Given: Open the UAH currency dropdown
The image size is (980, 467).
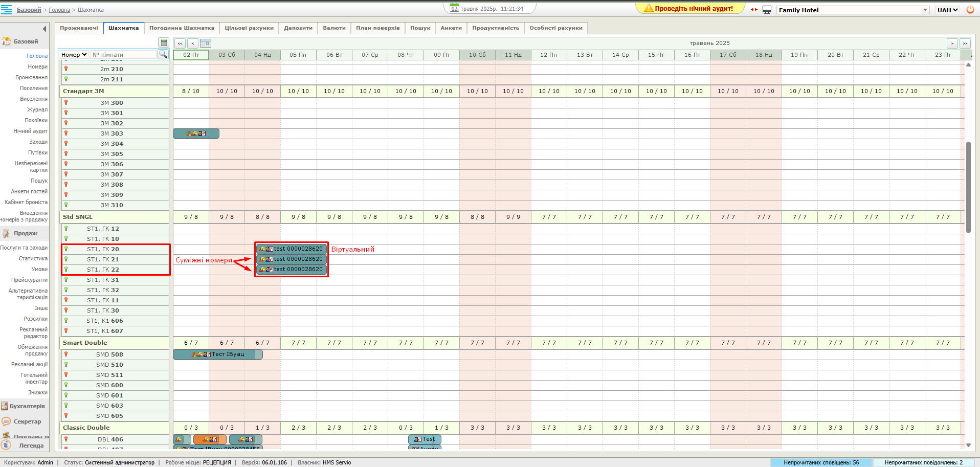Looking at the screenshot, I should coord(947,10).
